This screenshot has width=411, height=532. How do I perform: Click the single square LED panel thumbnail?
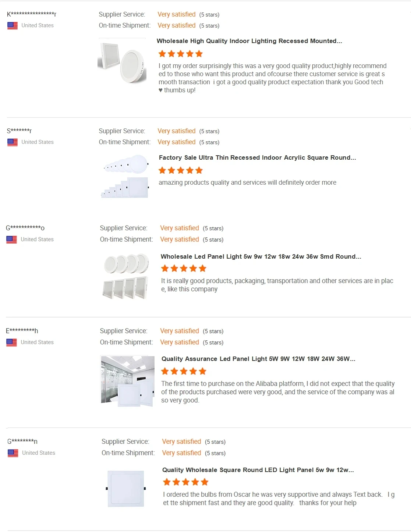[x=125, y=489]
